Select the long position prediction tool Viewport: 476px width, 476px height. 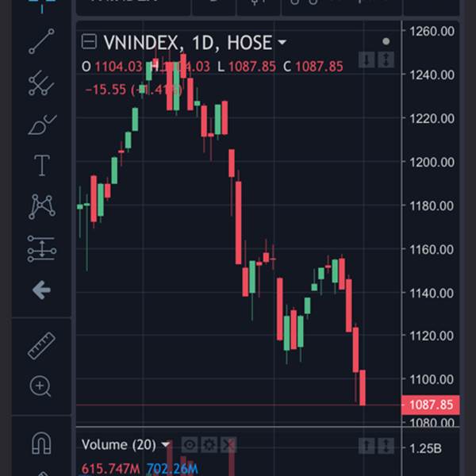pos(42,249)
